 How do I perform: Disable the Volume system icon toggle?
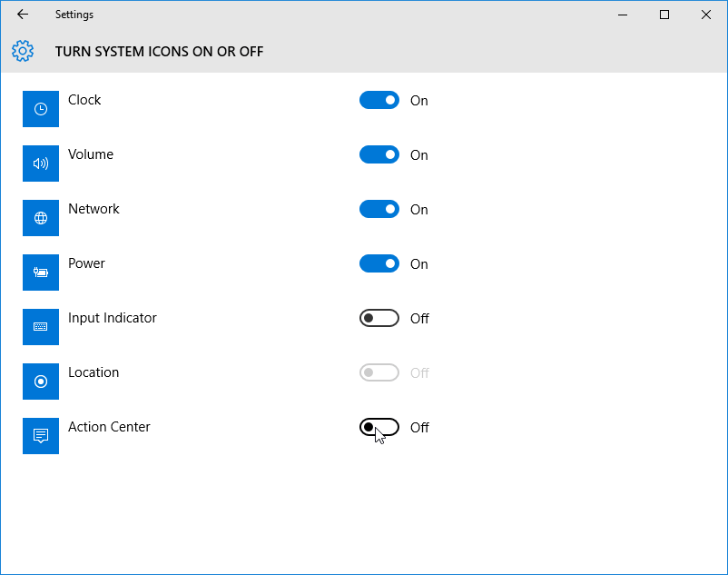[x=379, y=154]
